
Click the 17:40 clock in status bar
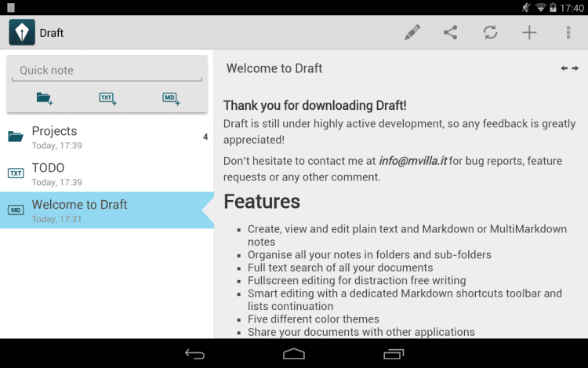pyautogui.click(x=572, y=8)
